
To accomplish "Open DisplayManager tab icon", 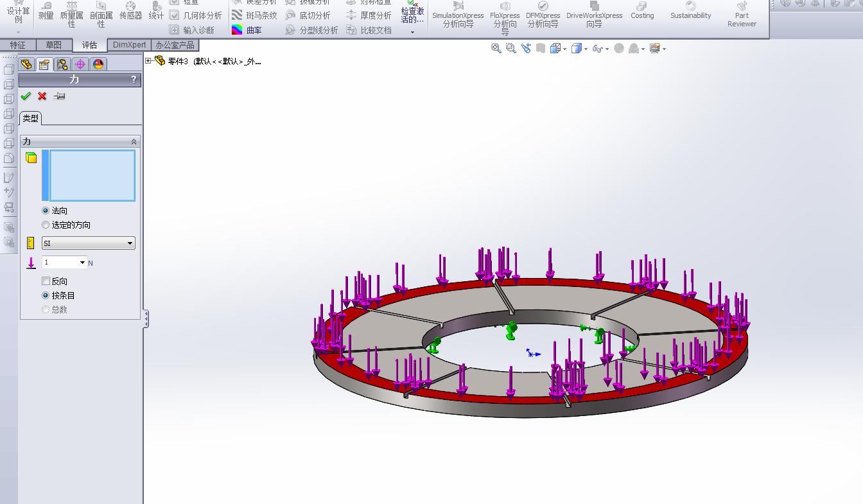I will tap(98, 64).
